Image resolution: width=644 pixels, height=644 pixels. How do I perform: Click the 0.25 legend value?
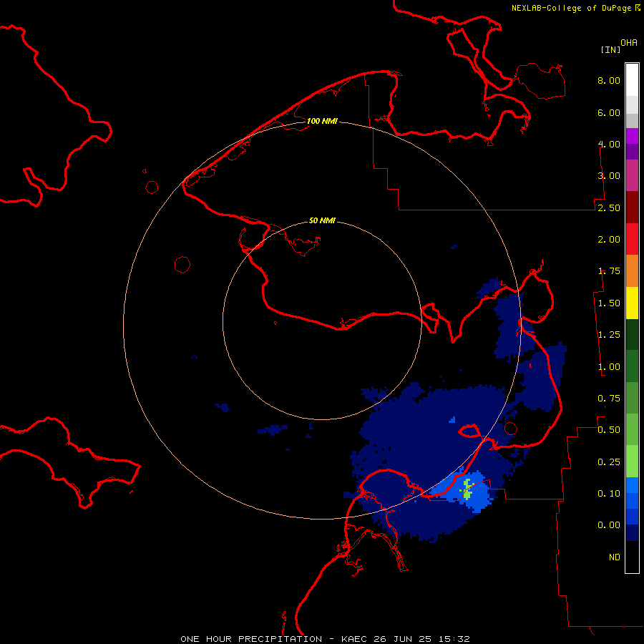[x=609, y=462]
